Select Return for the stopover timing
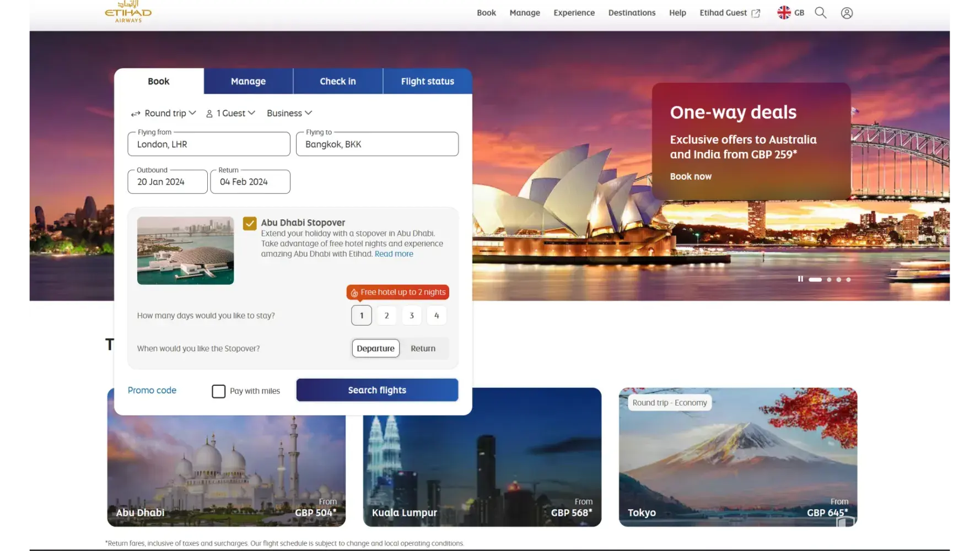This screenshot has height=551, width=980. tap(423, 349)
